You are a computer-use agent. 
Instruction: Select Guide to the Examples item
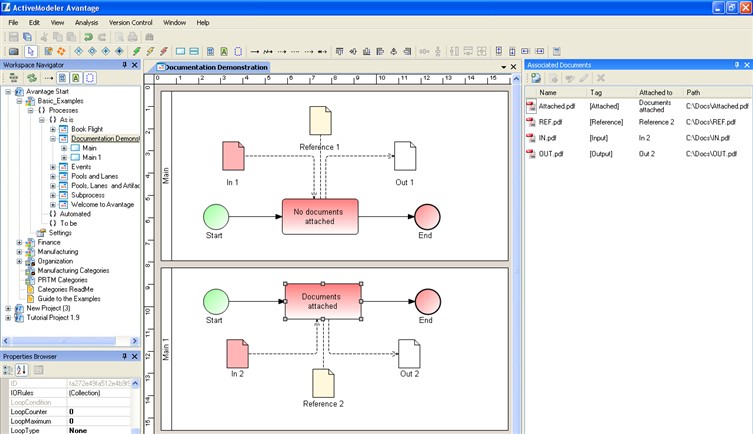69,299
